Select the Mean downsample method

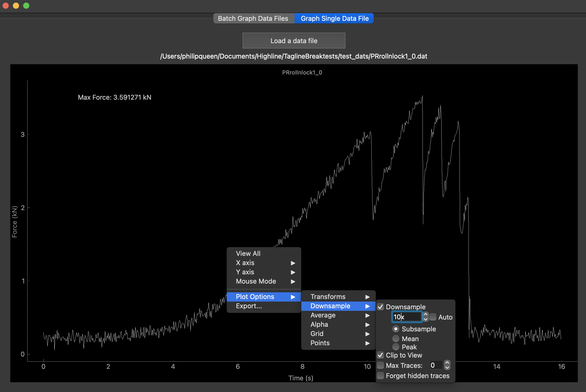(396, 339)
